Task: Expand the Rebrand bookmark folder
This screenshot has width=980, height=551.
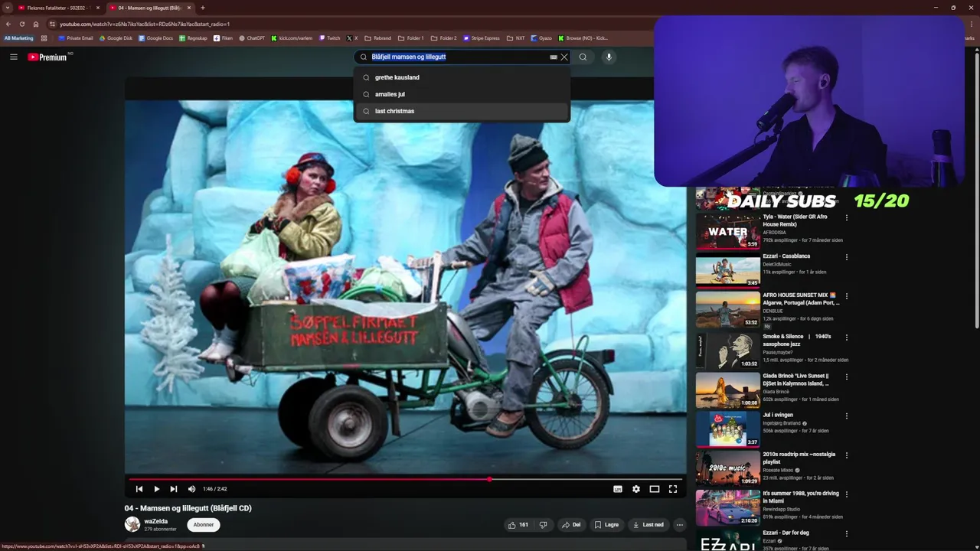Action: (x=378, y=37)
